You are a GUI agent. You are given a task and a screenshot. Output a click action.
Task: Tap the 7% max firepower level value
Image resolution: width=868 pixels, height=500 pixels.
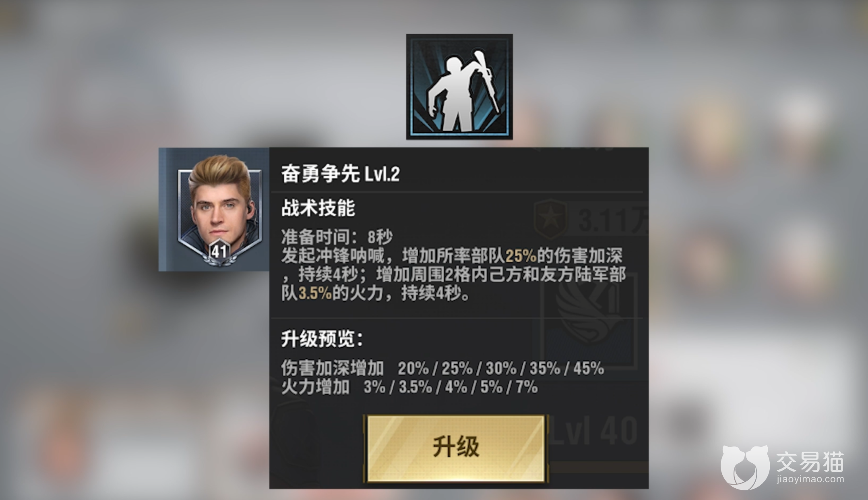[527, 387]
